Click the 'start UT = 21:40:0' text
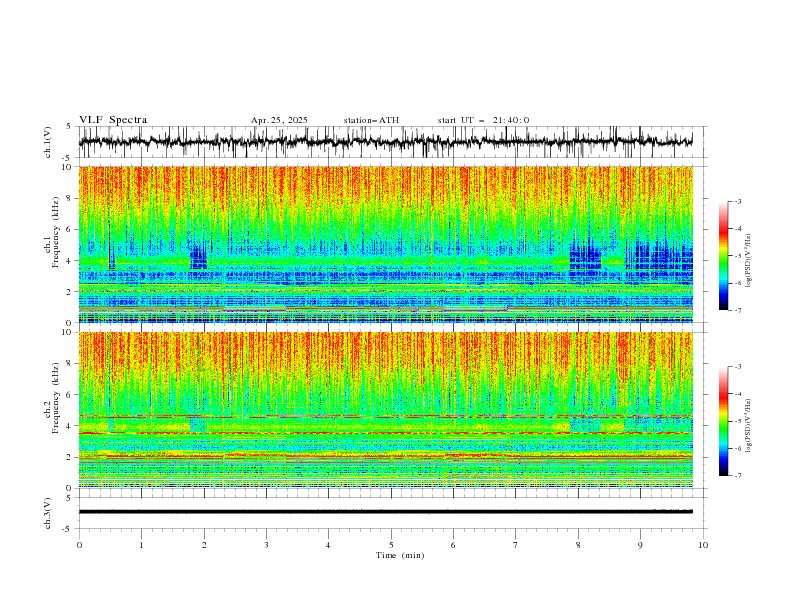This screenshot has height=612, width=792. (483, 120)
